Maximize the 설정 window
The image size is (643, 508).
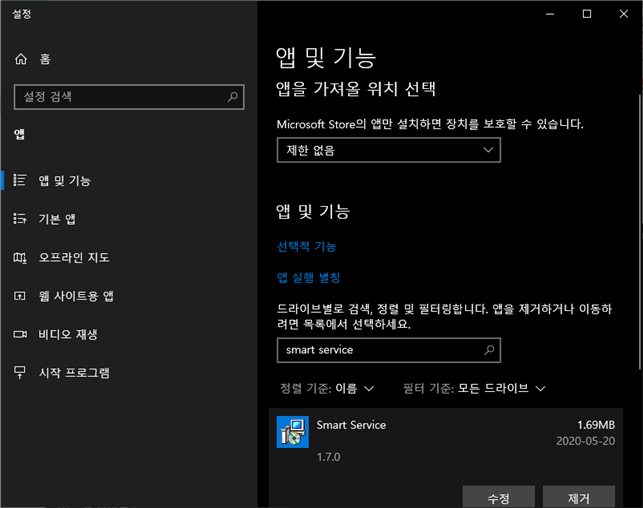click(587, 14)
